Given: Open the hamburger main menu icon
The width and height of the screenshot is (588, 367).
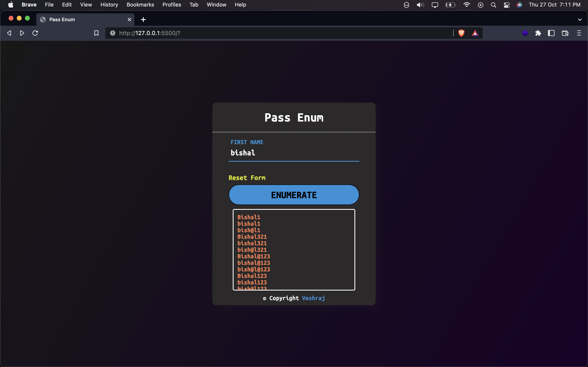Looking at the screenshot, I should [579, 33].
